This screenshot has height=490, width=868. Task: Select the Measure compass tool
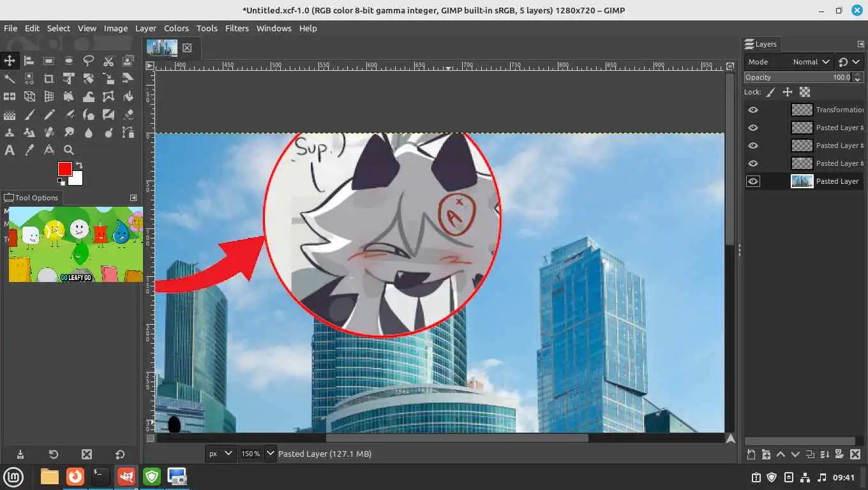click(x=49, y=150)
